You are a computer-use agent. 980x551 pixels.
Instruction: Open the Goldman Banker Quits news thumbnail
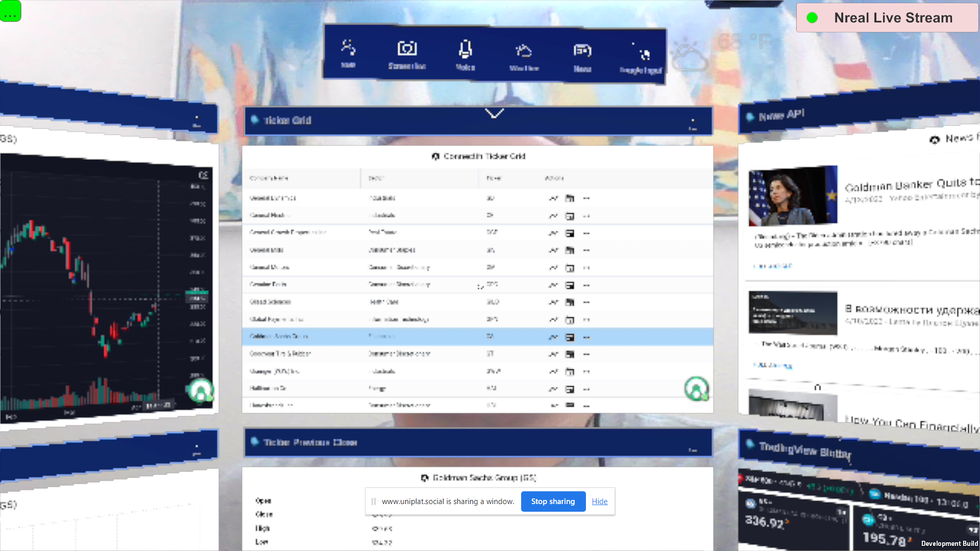point(793,196)
